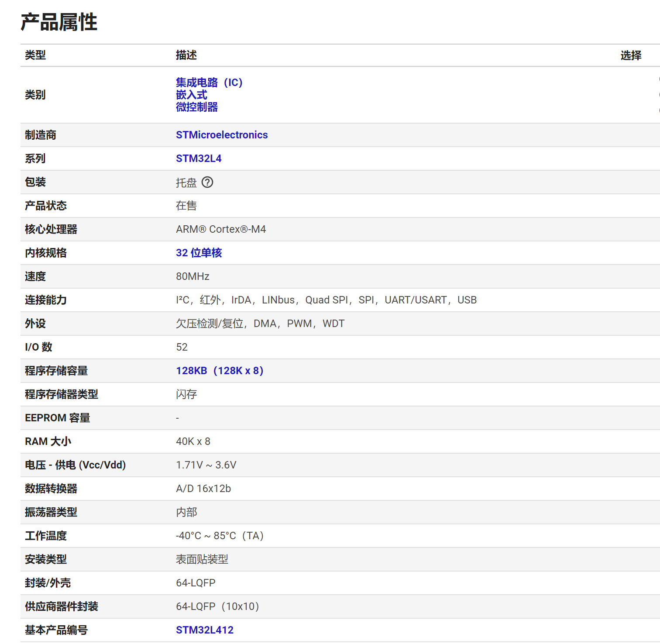
Task: Click the 欠压检测/复位 peripherals value
Action: [260, 324]
